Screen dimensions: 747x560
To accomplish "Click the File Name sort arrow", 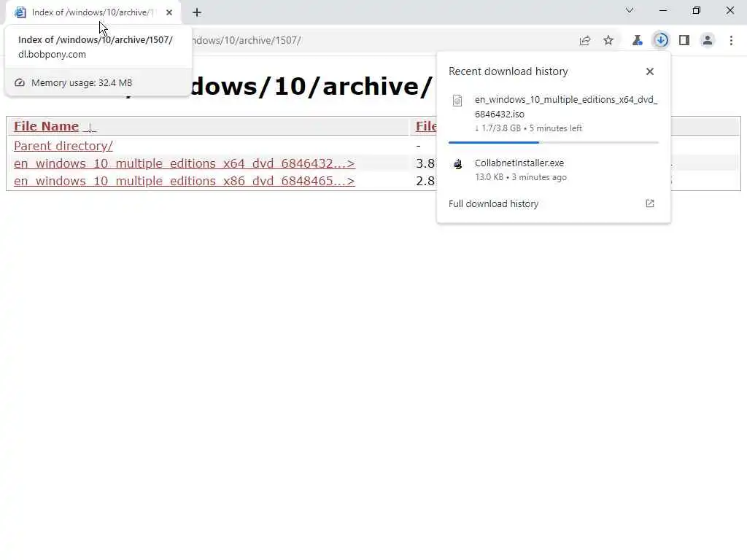I will 90,127.
